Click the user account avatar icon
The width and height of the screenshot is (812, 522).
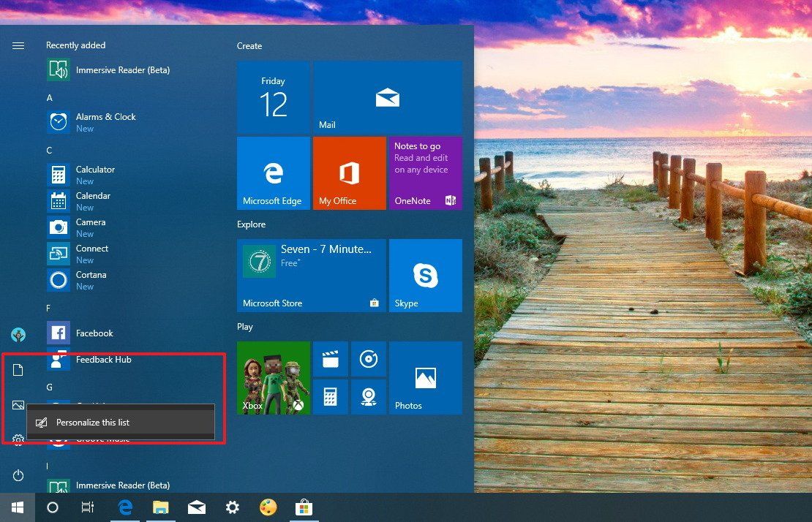coord(18,334)
